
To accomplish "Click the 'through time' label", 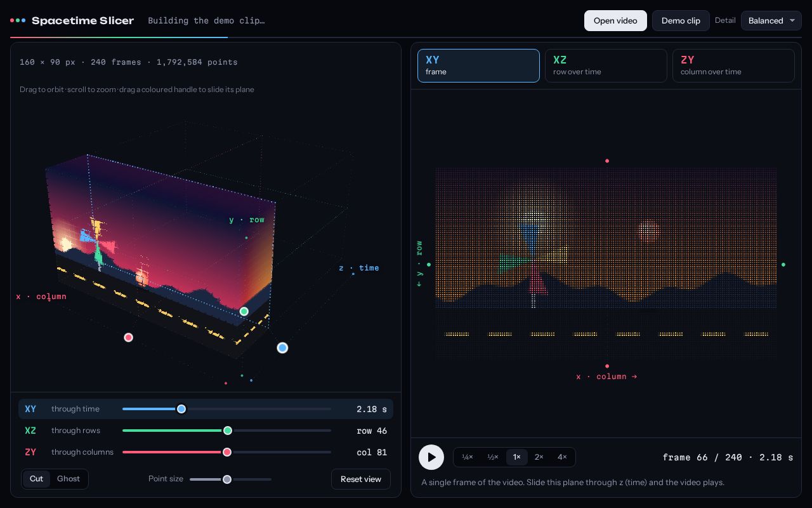I will tap(75, 409).
